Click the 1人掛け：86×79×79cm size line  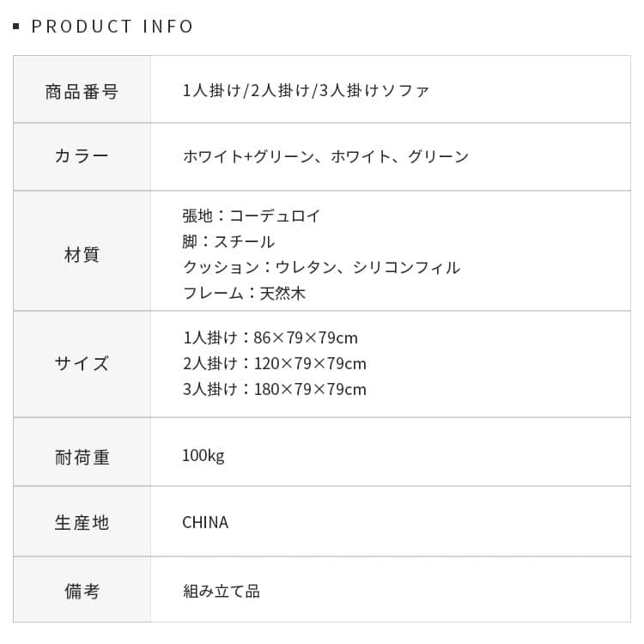pyautogui.click(x=270, y=337)
